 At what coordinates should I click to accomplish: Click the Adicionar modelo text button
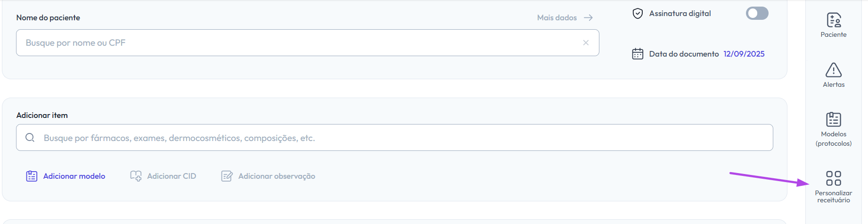click(74, 176)
